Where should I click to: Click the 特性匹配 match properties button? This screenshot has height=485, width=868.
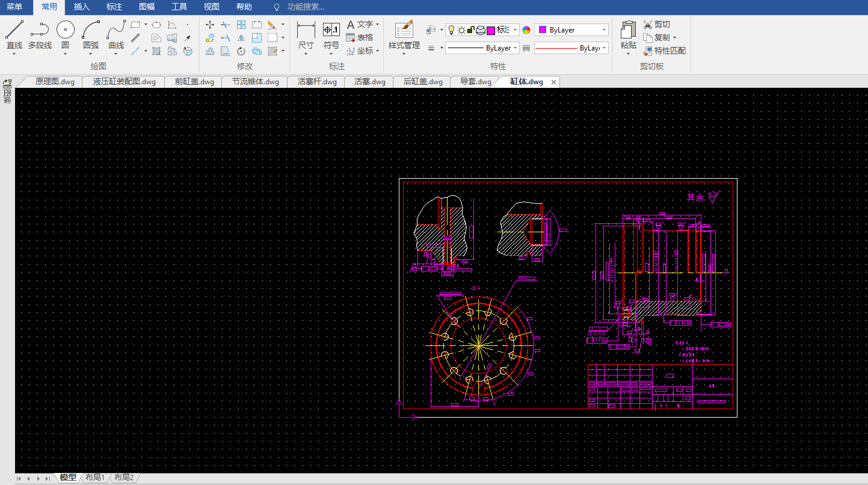click(665, 51)
